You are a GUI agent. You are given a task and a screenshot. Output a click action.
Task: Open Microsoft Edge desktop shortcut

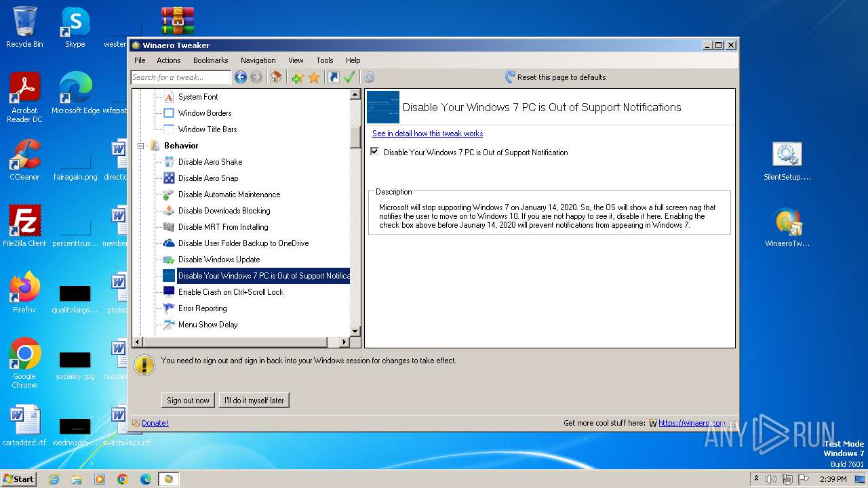(75, 93)
